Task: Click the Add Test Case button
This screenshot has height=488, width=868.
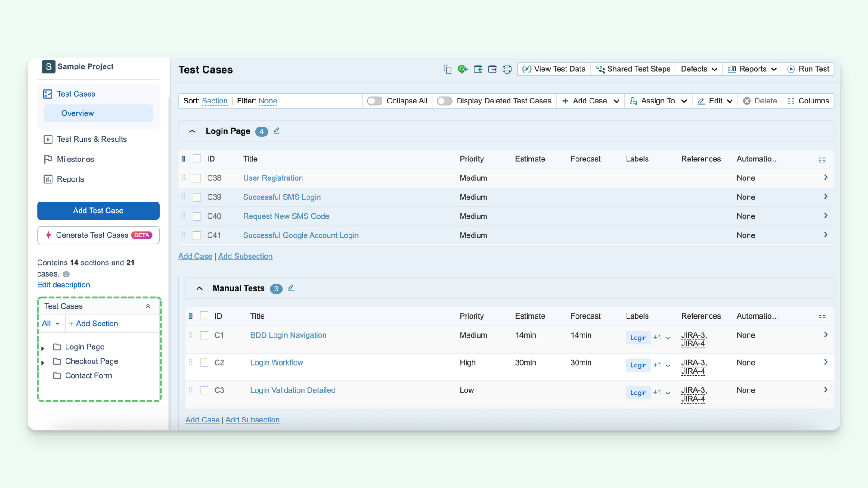Action: tap(98, 211)
